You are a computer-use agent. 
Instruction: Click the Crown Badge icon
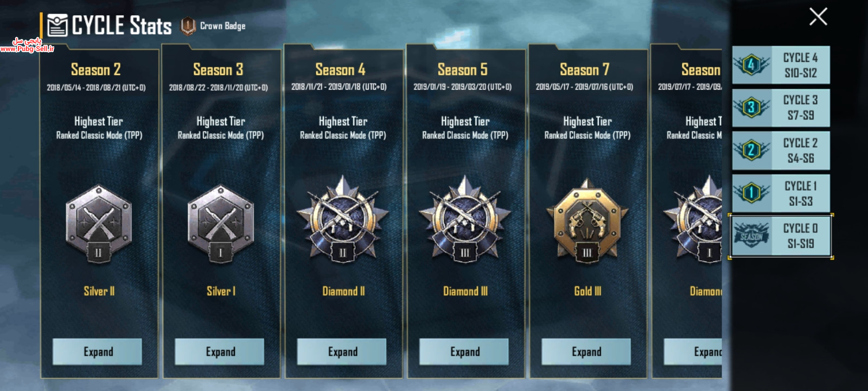188,26
